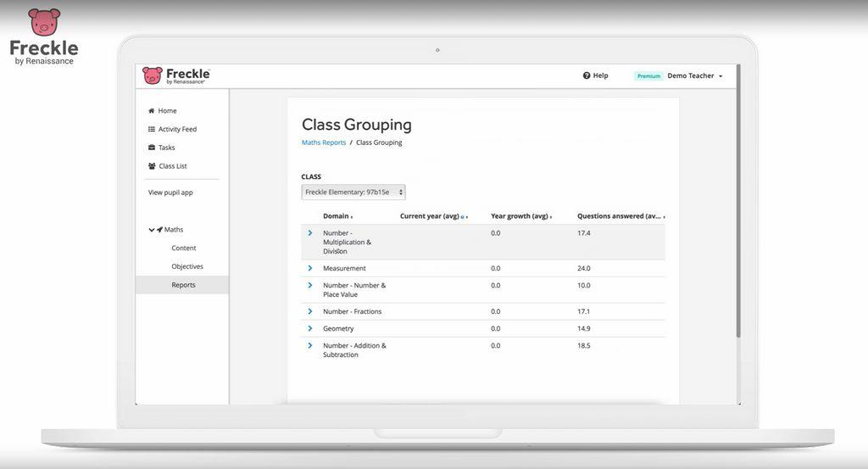868x469 pixels.
Task: Open Tasks in the sidebar
Action: (167, 148)
